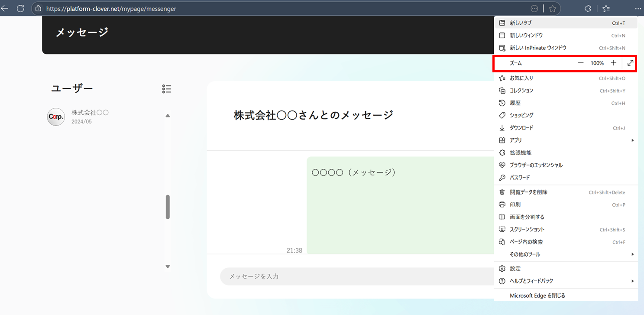The width and height of the screenshot is (644, 315).
Task: Expand the アプリ submenu
Action: click(566, 140)
